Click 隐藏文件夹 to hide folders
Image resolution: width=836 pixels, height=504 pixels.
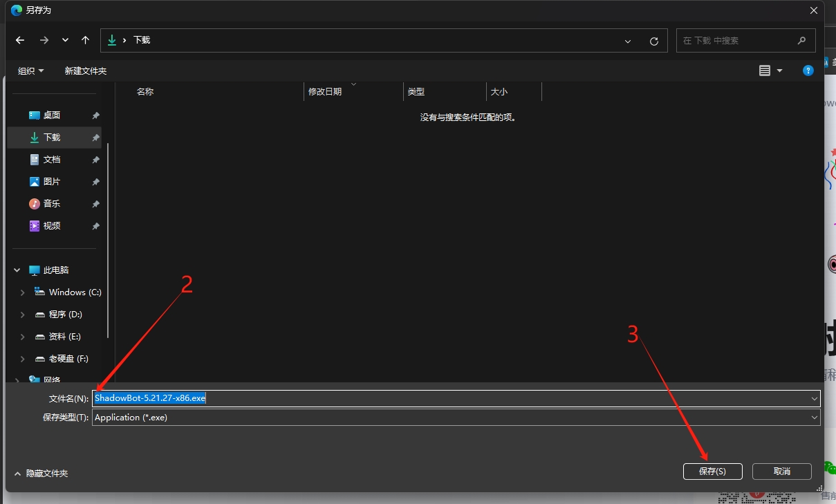point(41,474)
